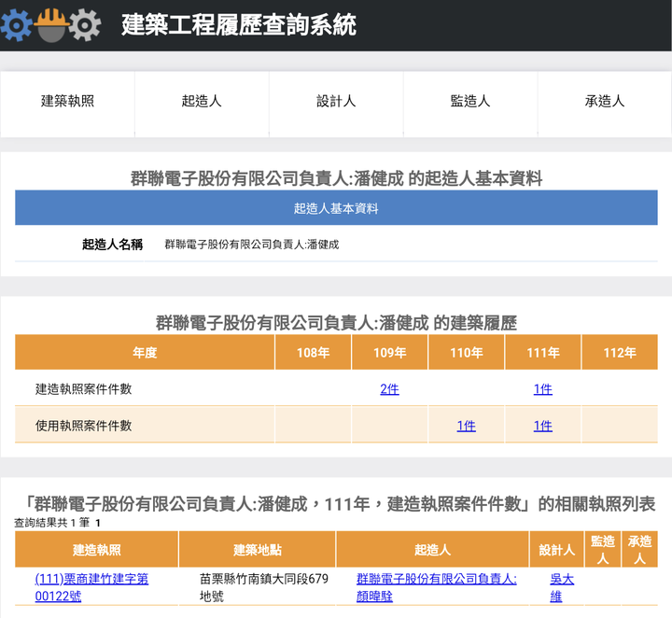Select the 建造執照案件件數 row label

[83, 389]
